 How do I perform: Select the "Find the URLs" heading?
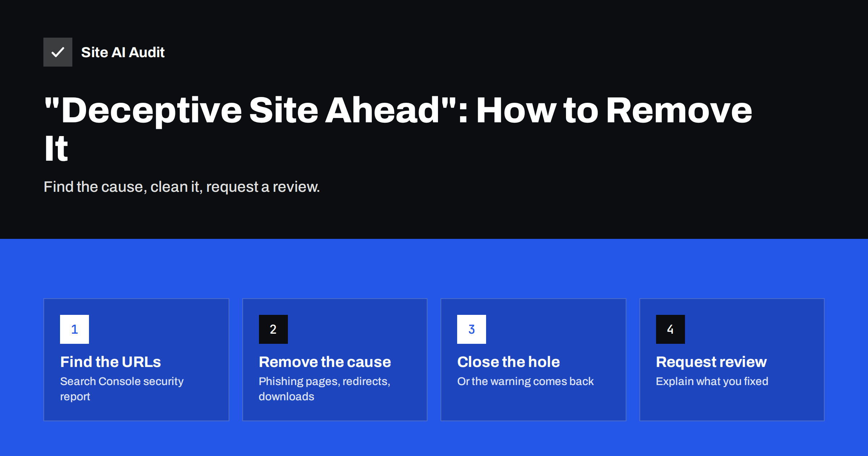point(111,362)
